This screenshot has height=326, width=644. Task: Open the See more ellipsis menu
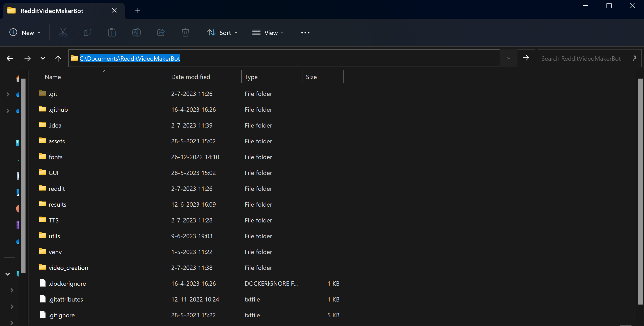click(305, 33)
